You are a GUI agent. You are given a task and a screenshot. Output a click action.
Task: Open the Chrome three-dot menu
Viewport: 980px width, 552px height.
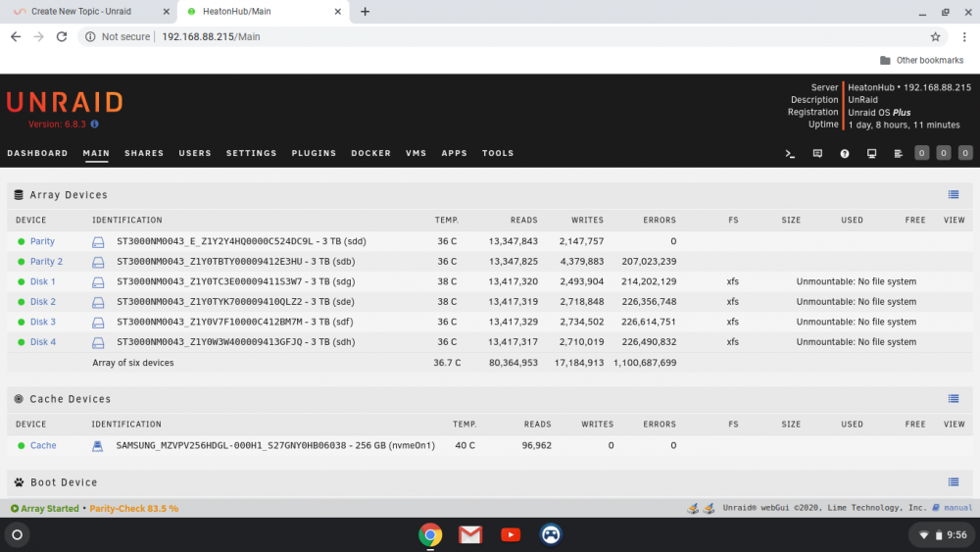964,37
